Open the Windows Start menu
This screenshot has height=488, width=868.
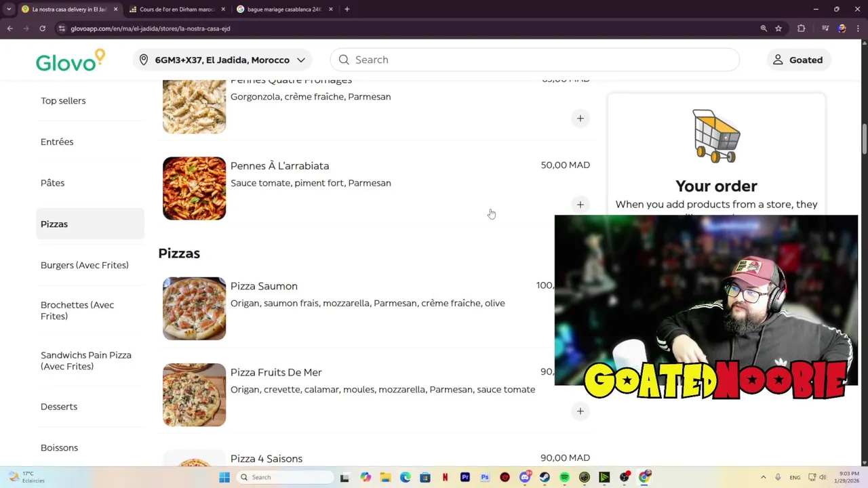point(224,477)
